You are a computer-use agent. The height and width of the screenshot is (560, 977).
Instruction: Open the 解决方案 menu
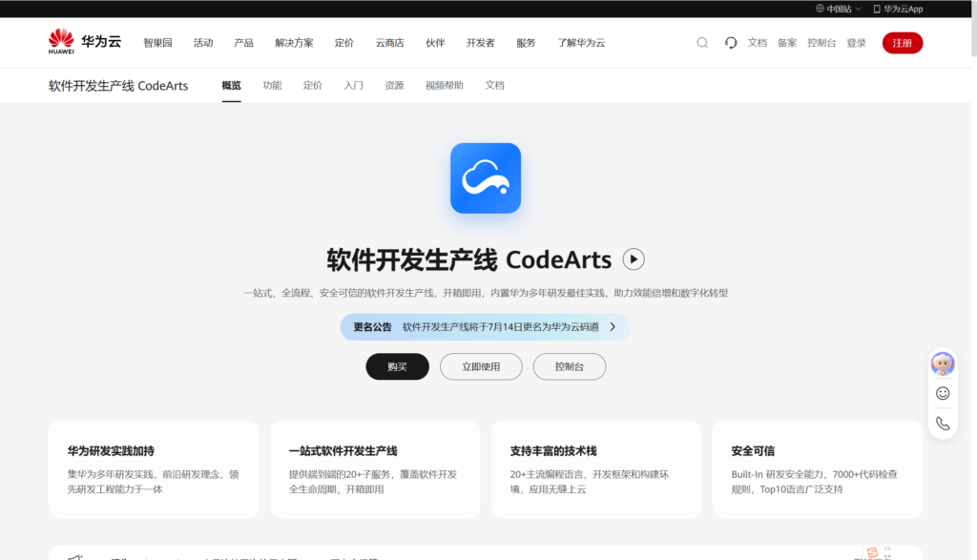click(294, 42)
